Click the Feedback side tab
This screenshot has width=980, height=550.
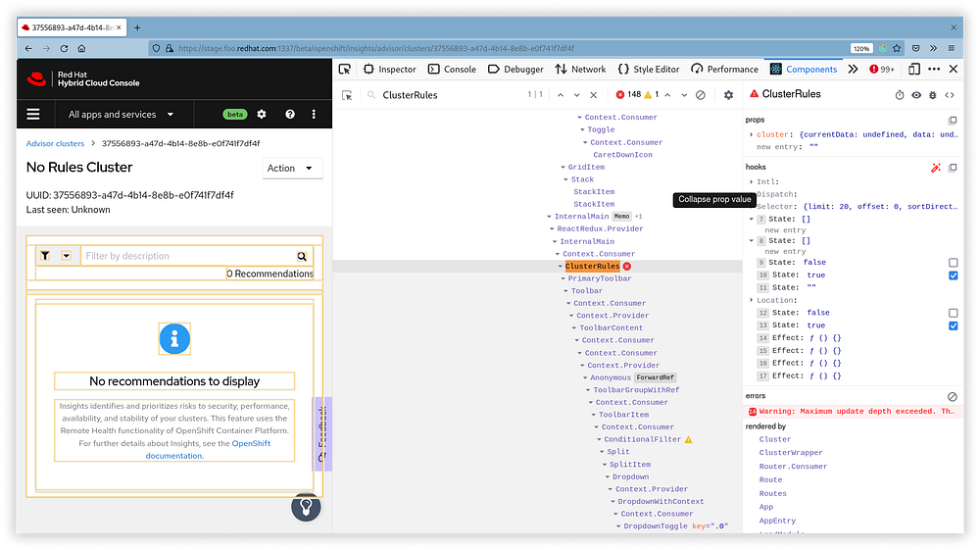322,433
